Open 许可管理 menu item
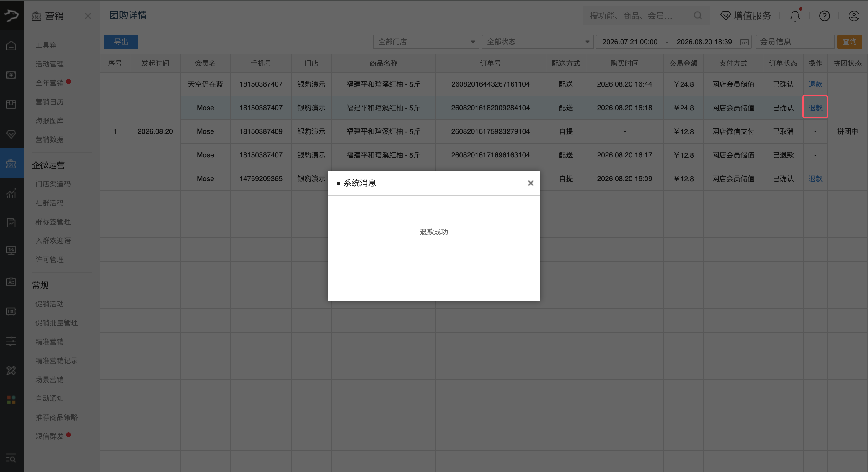868x472 pixels. pyautogui.click(x=50, y=260)
